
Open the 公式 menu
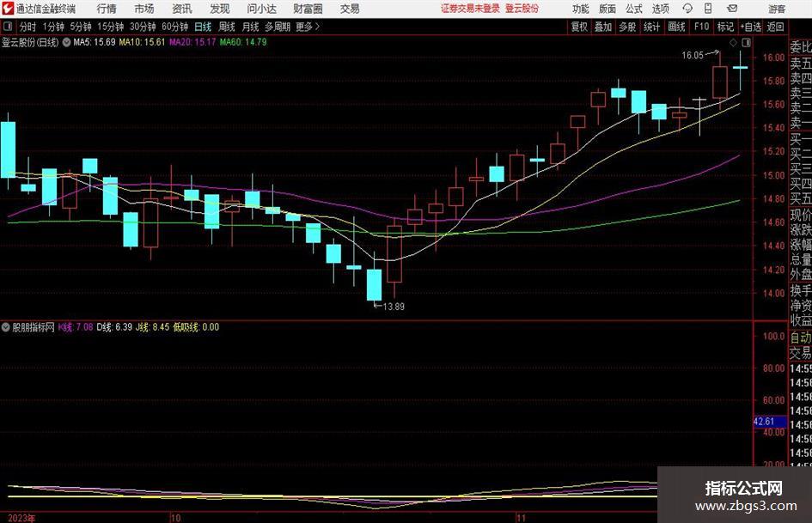pos(633,9)
